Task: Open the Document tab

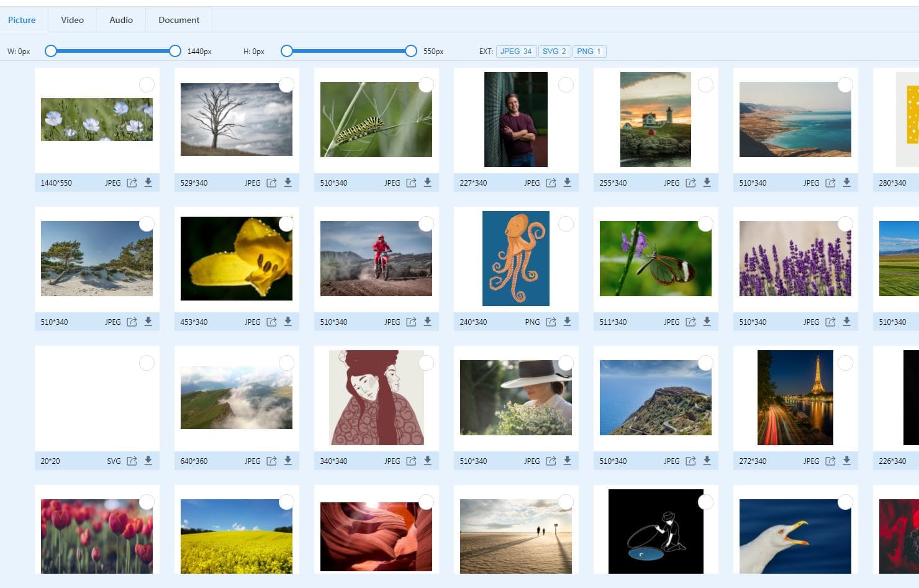Action: click(x=179, y=20)
